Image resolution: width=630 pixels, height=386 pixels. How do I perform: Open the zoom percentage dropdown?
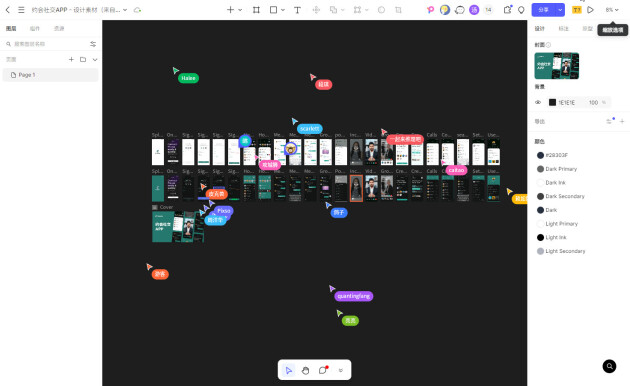pyautogui.click(x=612, y=10)
